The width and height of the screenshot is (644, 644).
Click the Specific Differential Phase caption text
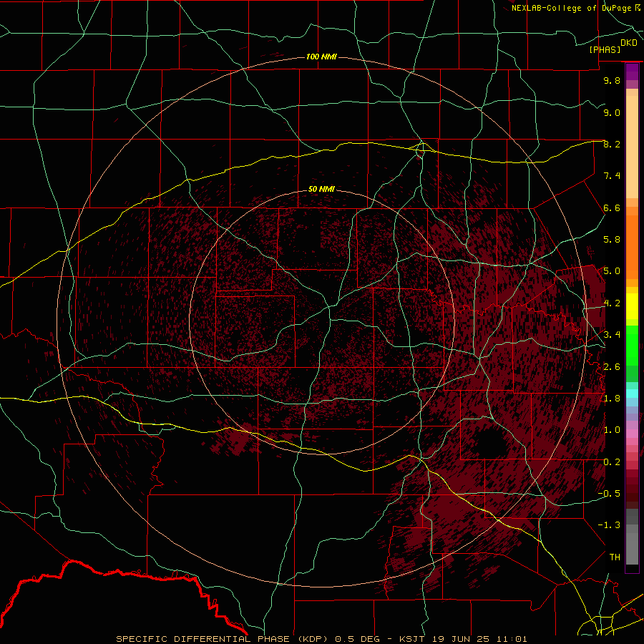click(321, 639)
